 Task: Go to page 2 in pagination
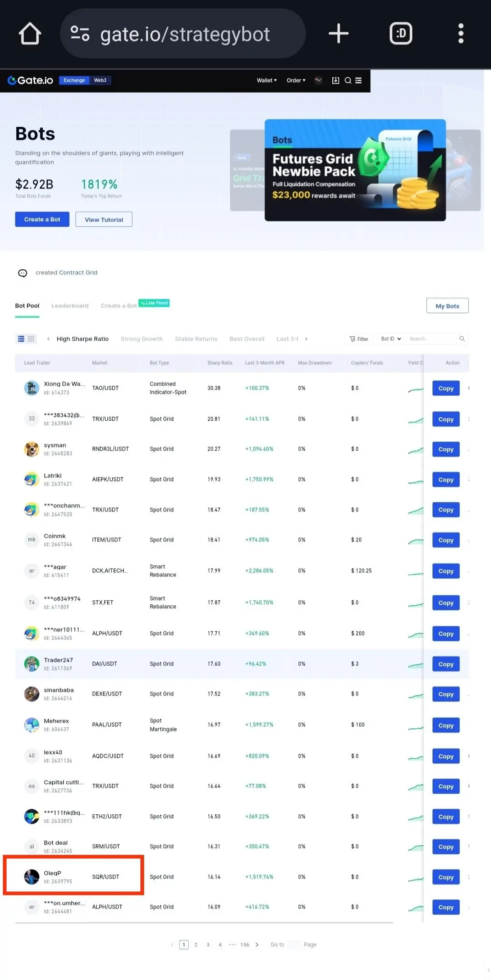pyautogui.click(x=196, y=945)
